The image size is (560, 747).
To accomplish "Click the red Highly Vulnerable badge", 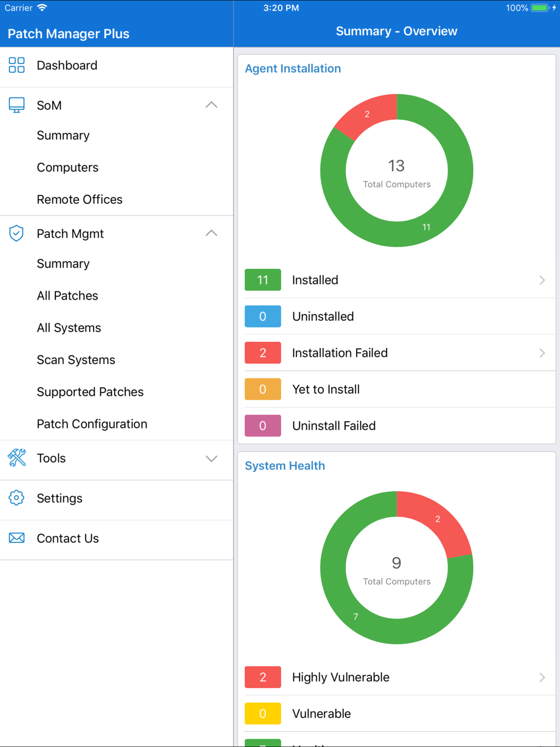I will pyautogui.click(x=263, y=678).
